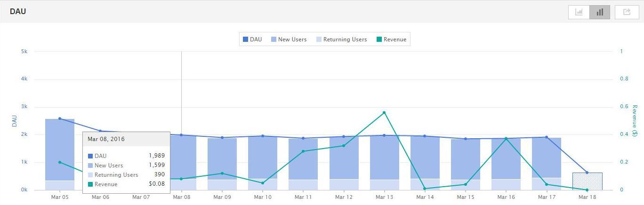Select the Mar 17 bar
This screenshot has height=205, width=644.
pyautogui.click(x=547, y=164)
